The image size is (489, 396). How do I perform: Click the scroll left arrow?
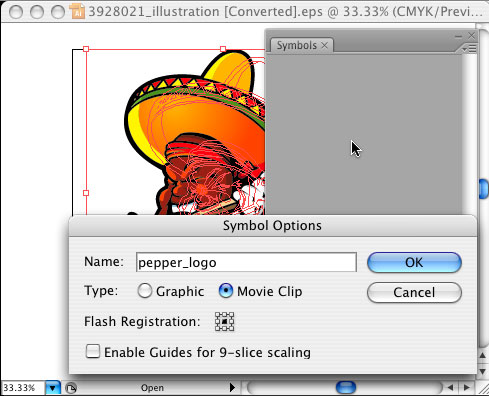pos(450,388)
